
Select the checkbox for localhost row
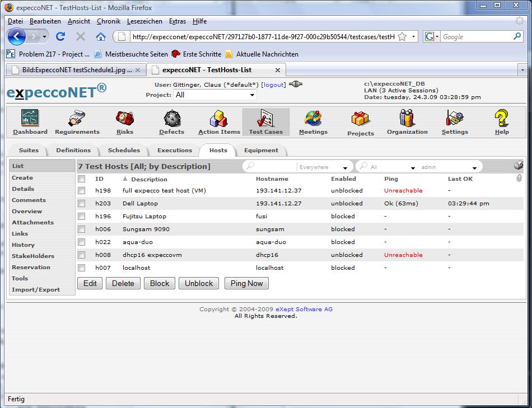(x=82, y=268)
